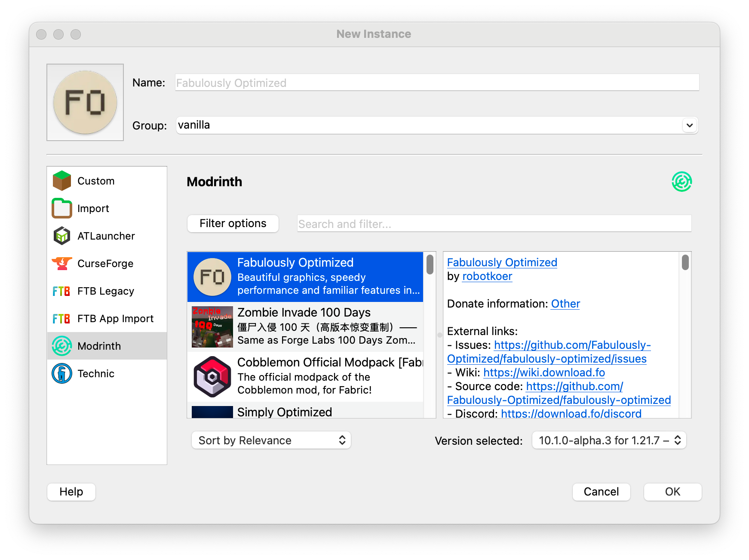
Task: Click the FO instance icon thumbnail
Action: 85,102
